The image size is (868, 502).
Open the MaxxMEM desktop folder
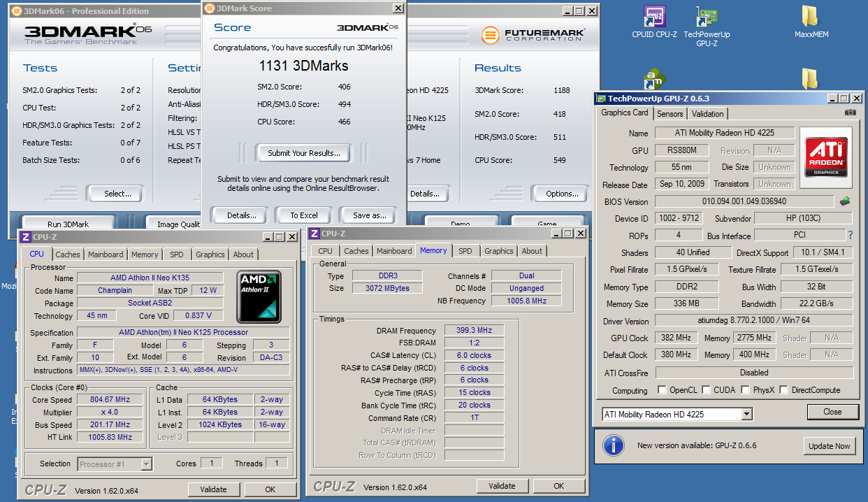(x=811, y=22)
